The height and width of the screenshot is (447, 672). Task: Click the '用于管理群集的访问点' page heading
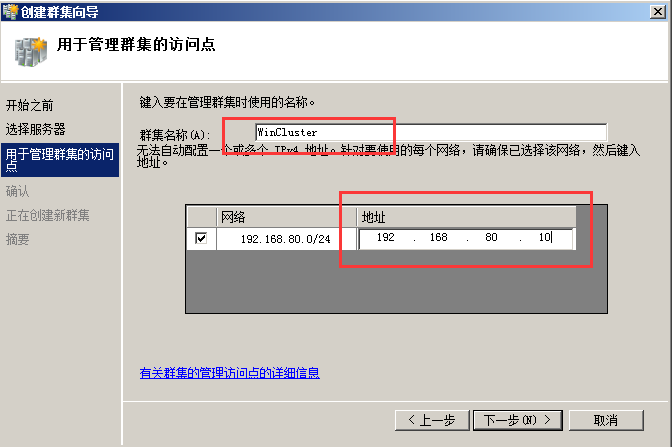(136, 44)
